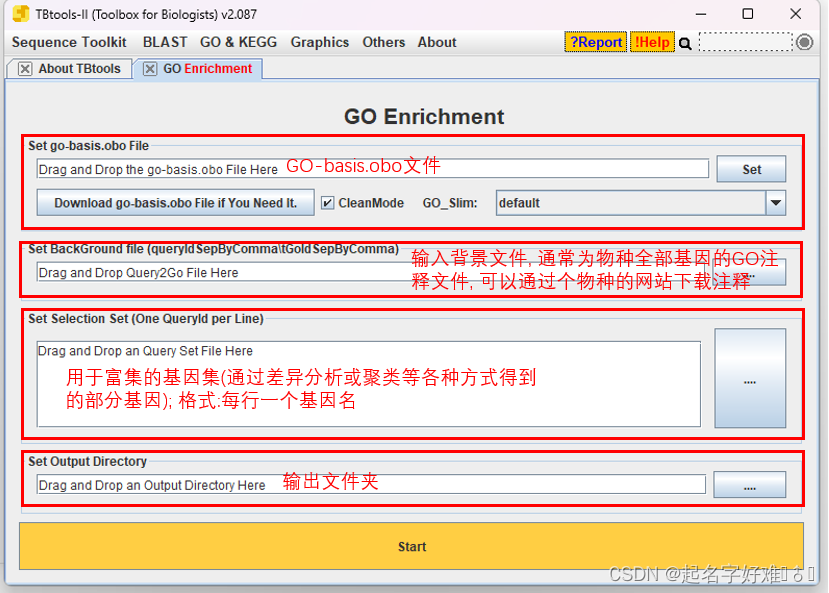The image size is (829, 593).
Task: Click the Set button for go-basis.obo
Action: click(751, 169)
